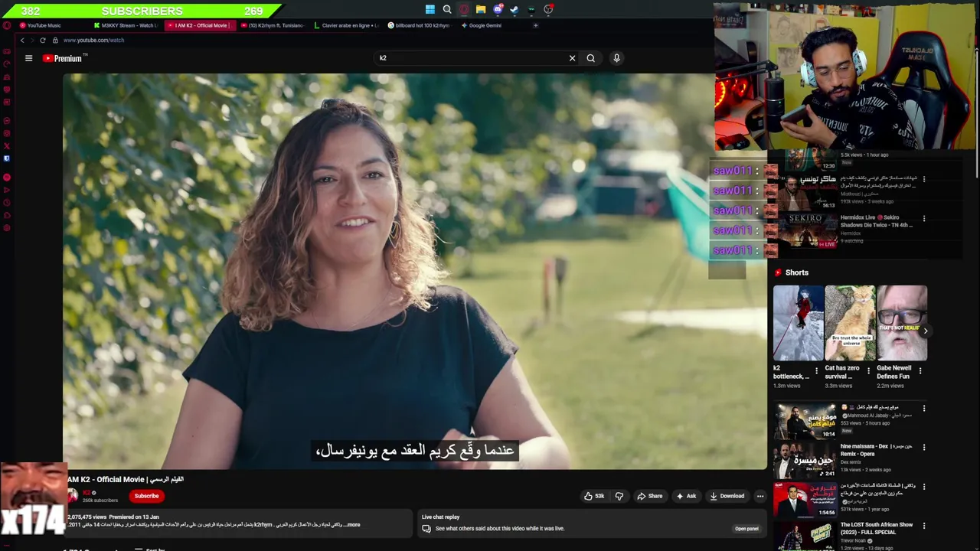This screenshot has width=980, height=551.
Task: Open options for Gabe Newell short
Action: [920, 371]
